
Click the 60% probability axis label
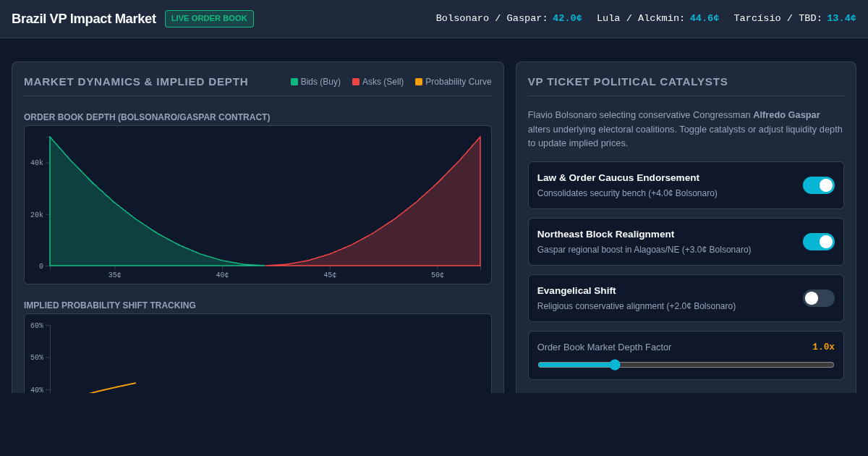point(37,326)
